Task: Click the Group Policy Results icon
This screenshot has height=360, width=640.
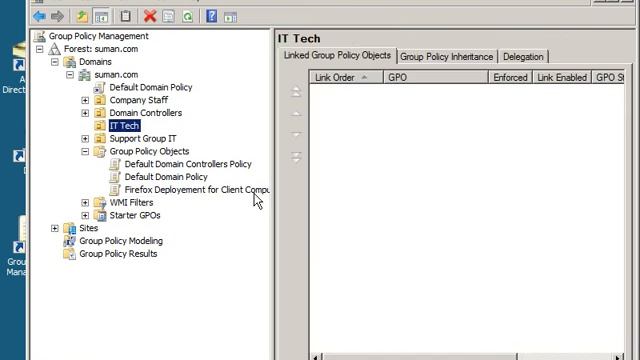Action: click(70, 254)
